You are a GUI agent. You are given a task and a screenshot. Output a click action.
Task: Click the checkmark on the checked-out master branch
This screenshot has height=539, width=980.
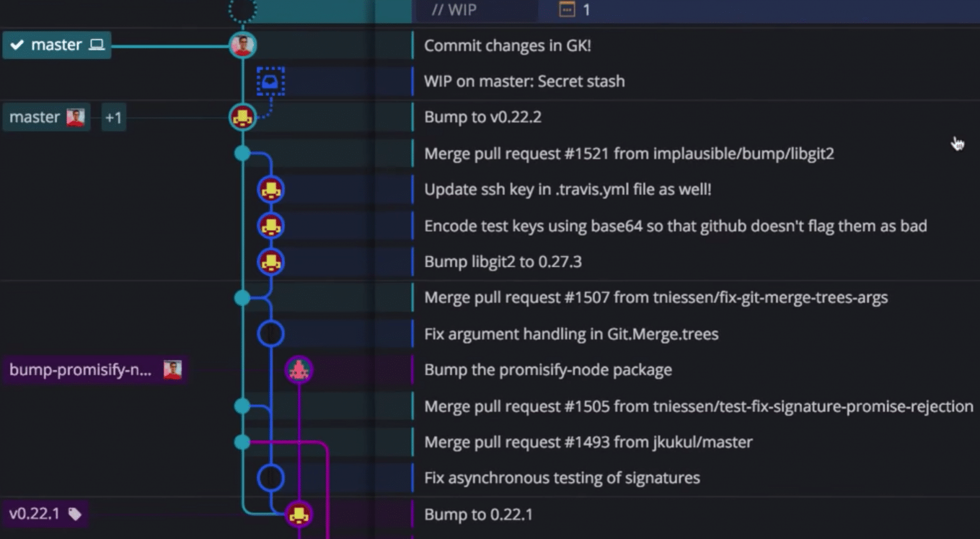(x=19, y=44)
